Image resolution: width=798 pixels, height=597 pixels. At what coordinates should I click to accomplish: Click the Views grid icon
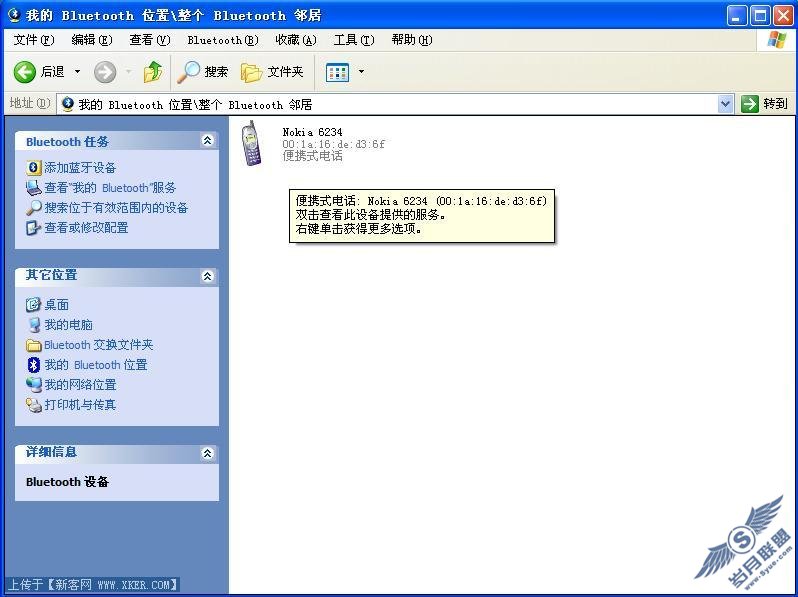point(337,72)
